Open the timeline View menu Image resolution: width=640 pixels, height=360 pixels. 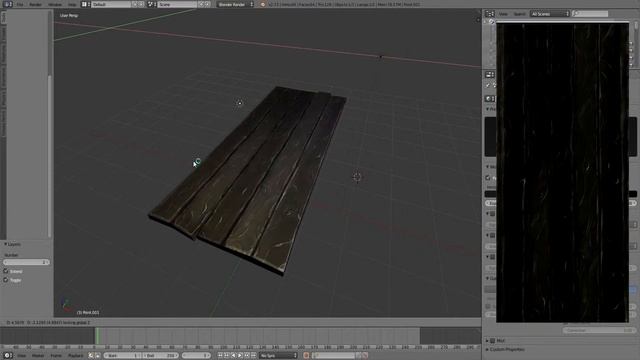pos(21,356)
